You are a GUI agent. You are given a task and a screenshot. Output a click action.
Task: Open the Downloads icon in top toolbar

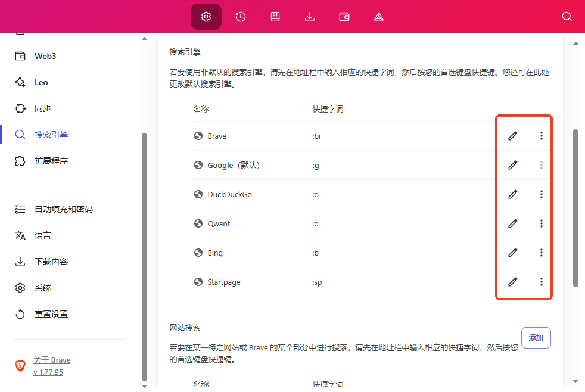click(x=310, y=17)
